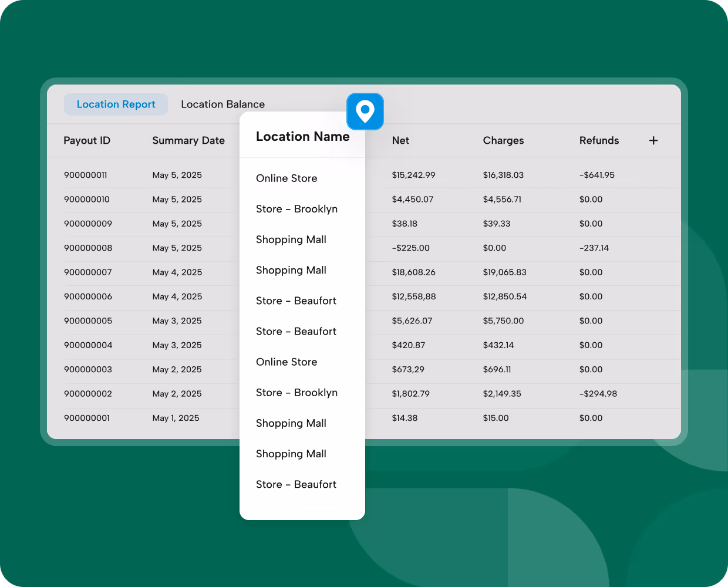Select payout ID 900000006
This screenshot has width=728, height=587.
88,296
